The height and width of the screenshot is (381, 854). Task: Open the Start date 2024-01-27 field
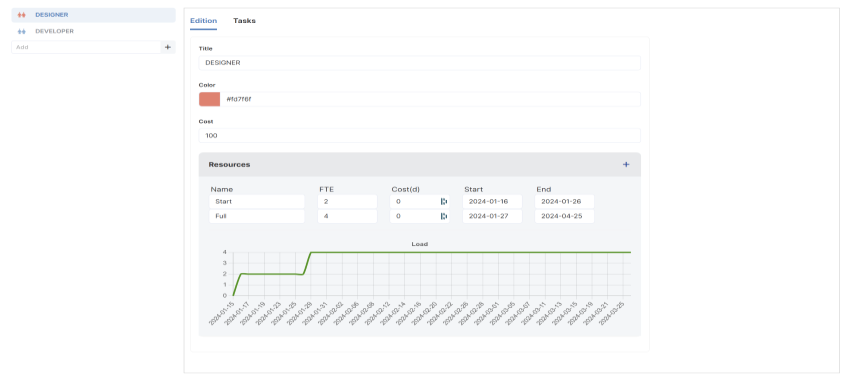[x=492, y=216]
